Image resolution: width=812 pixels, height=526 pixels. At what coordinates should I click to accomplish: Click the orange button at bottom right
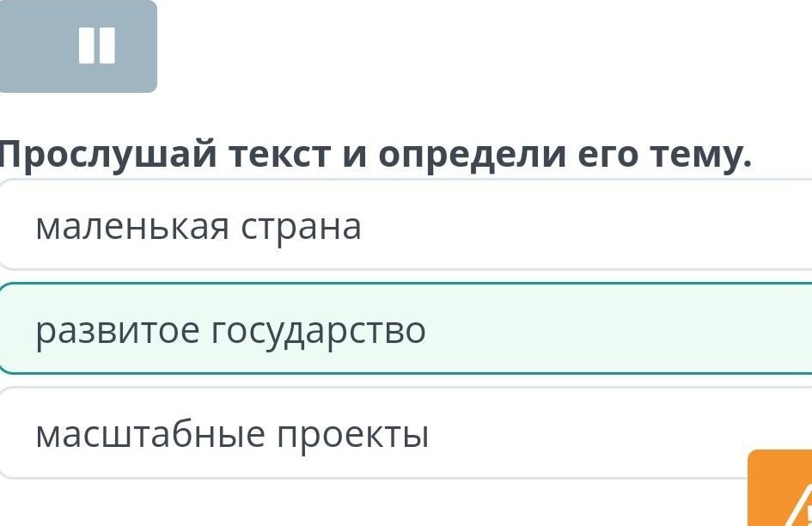[780, 488]
